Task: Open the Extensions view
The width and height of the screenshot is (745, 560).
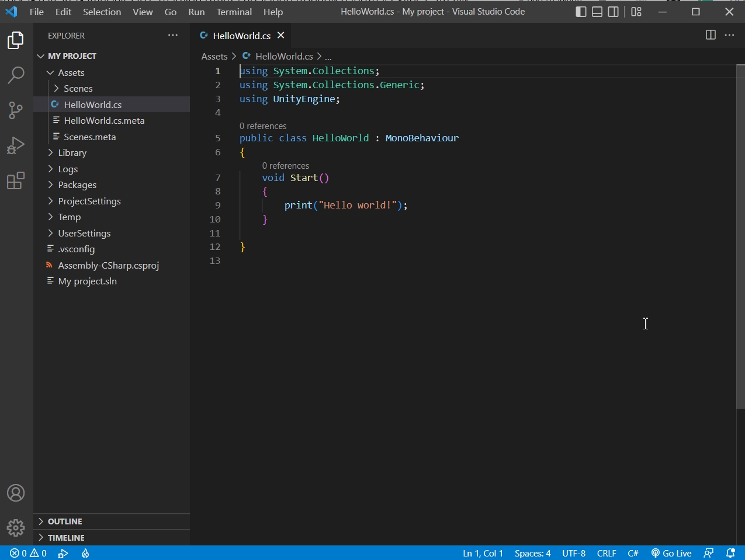Action: point(16,181)
